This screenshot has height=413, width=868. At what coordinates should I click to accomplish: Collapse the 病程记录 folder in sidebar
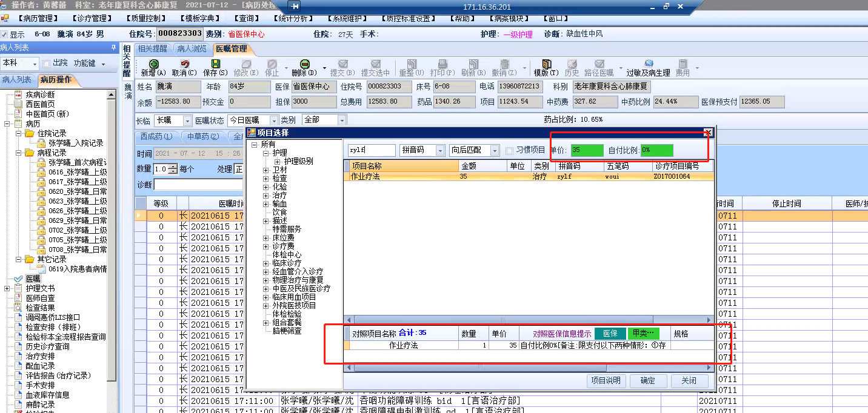pyautogui.click(x=18, y=153)
